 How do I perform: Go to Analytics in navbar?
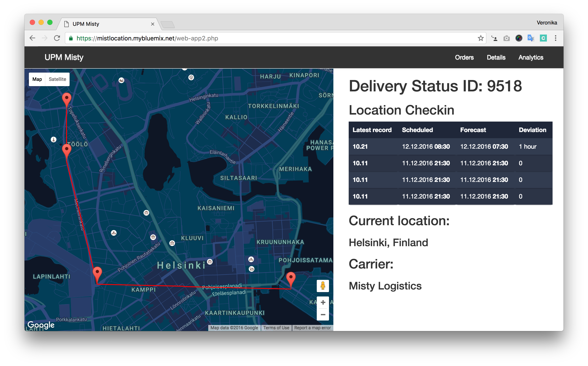[531, 57]
